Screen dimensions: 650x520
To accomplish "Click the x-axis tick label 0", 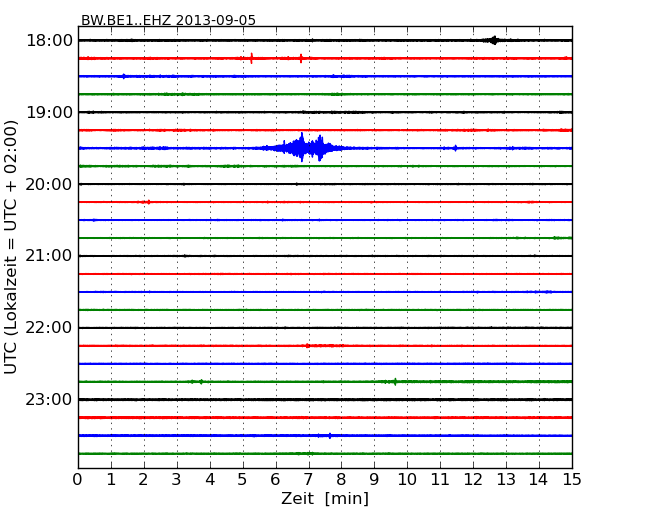I will (78, 479).
